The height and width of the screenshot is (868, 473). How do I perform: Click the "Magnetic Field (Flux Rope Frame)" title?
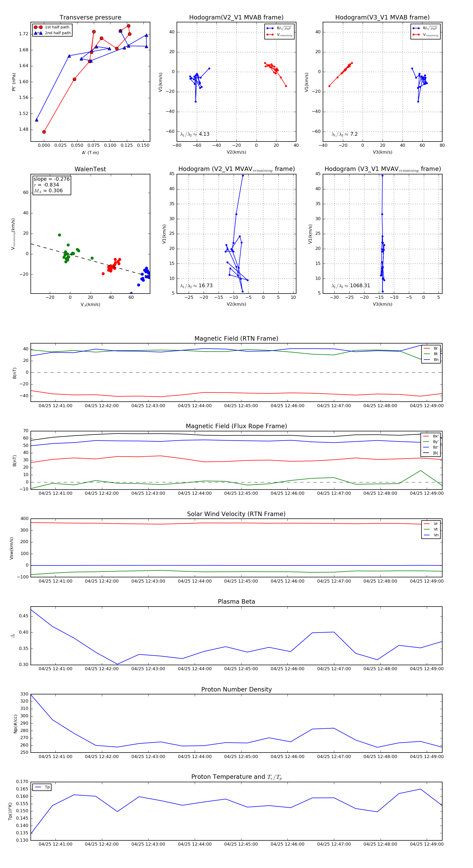point(236,426)
